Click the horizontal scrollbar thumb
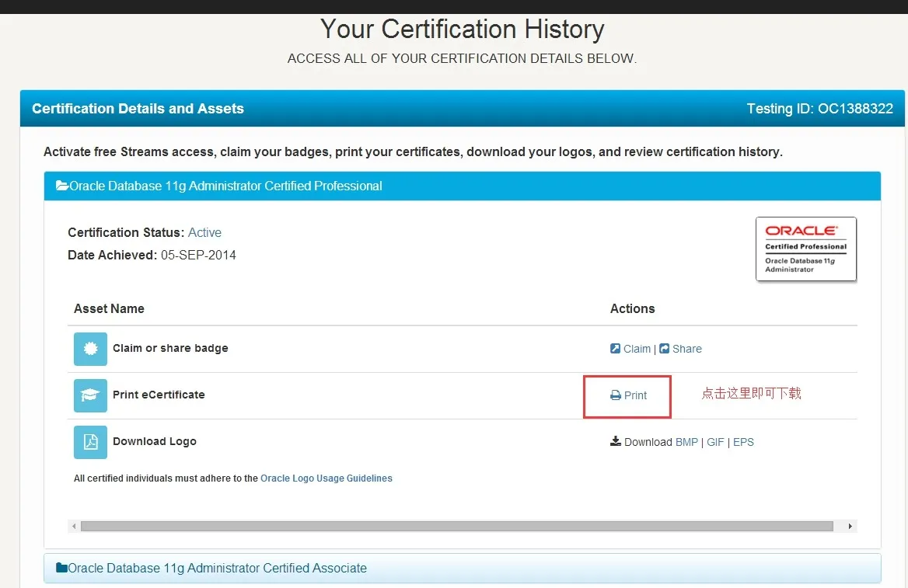 [456, 526]
